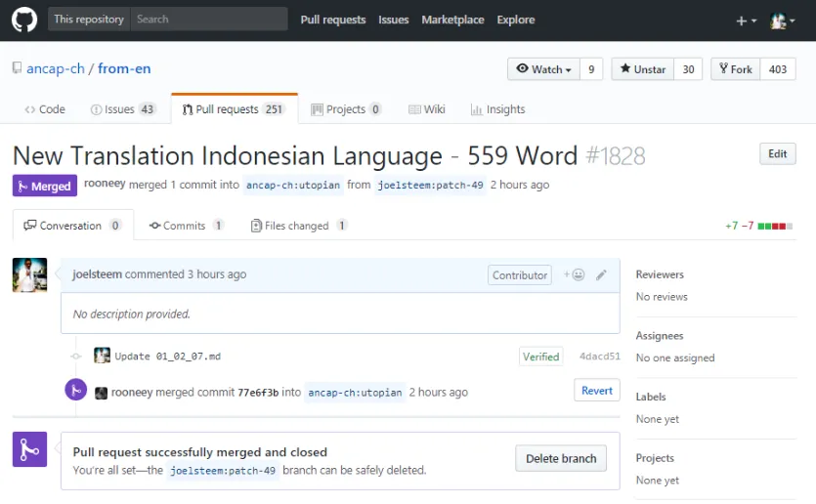
Task: Open the Assignees sidebar section
Action: click(x=660, y=335)
